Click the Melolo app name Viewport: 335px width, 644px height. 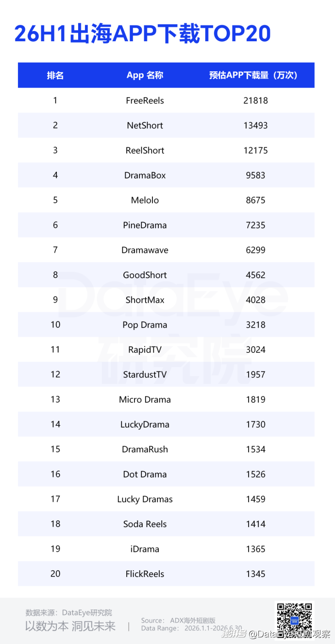(x=145, y=200)
